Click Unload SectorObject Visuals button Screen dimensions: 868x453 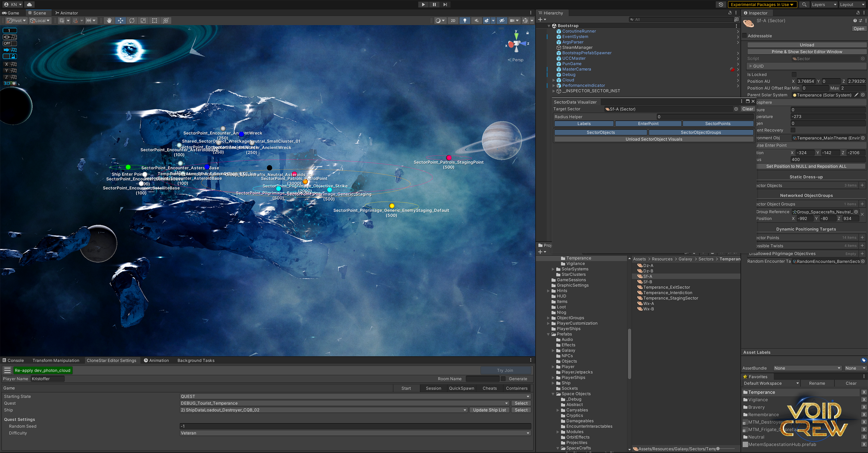654,139
